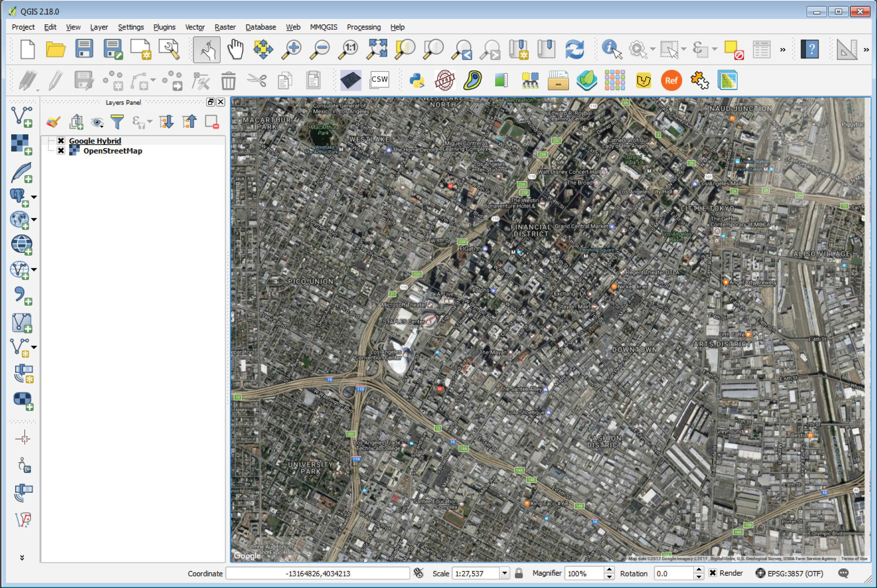
Task: Toggle extents and mouse position display
Action: [418, 573]
